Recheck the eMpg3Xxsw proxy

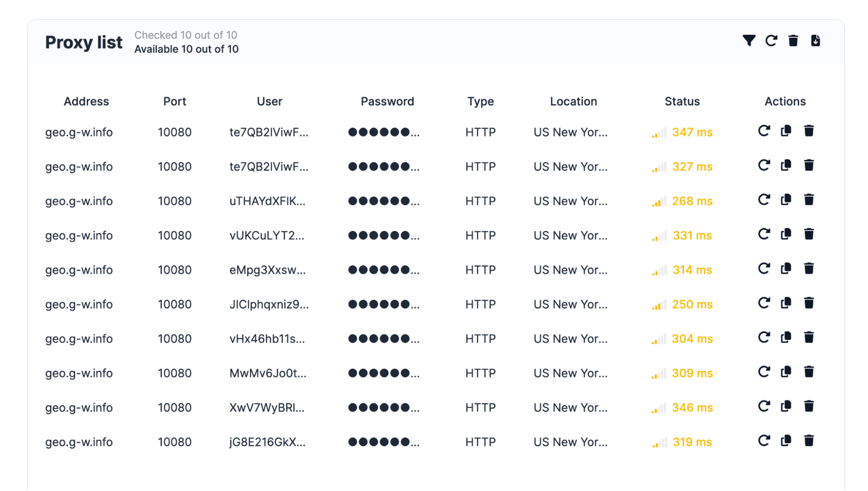764,269
